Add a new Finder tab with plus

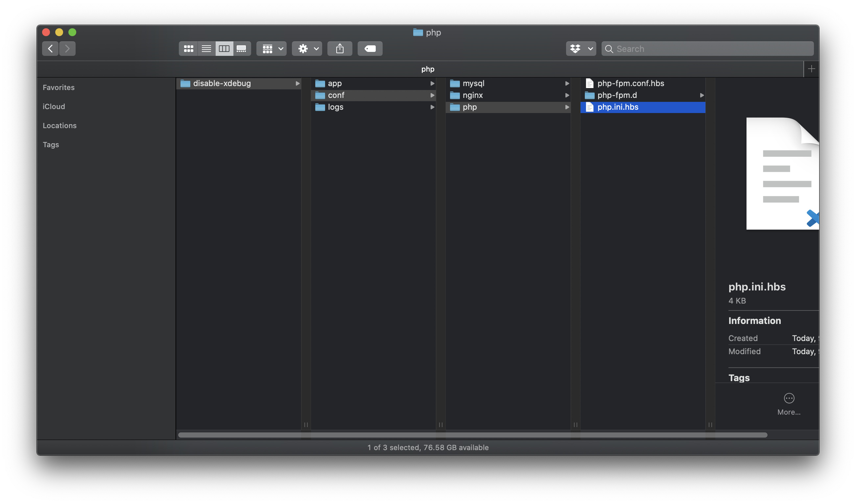coord(812,69)
